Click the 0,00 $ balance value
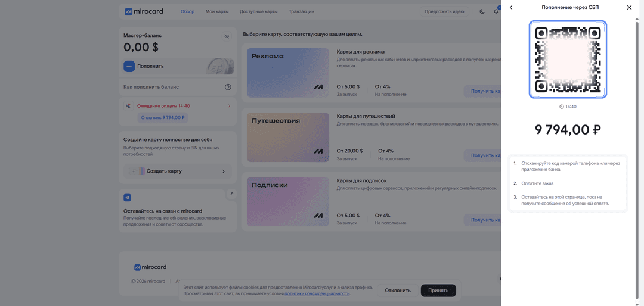The height and width of the screenshot is (306, 644). click(141, 47)
